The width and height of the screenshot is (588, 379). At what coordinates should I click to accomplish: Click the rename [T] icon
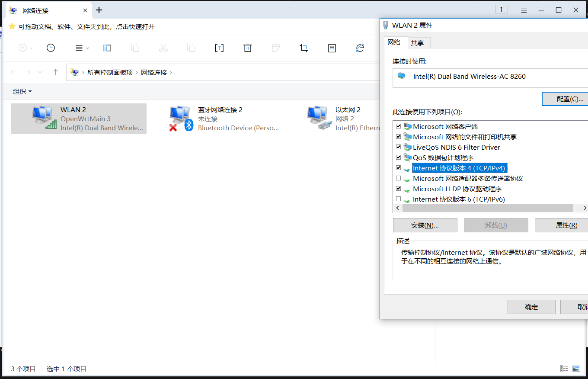[220, 48]
